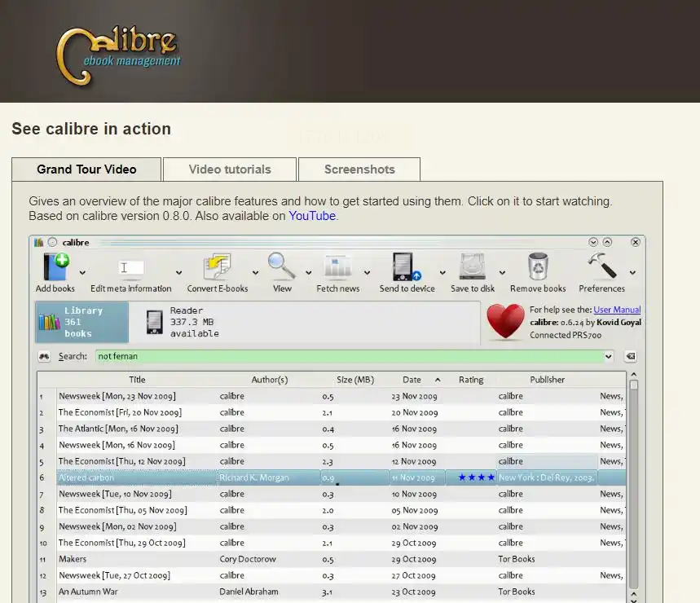This screenshot has width=700, height=603.
Task: Sort by the Publisher column header
Action: click(x=548, y=380)
